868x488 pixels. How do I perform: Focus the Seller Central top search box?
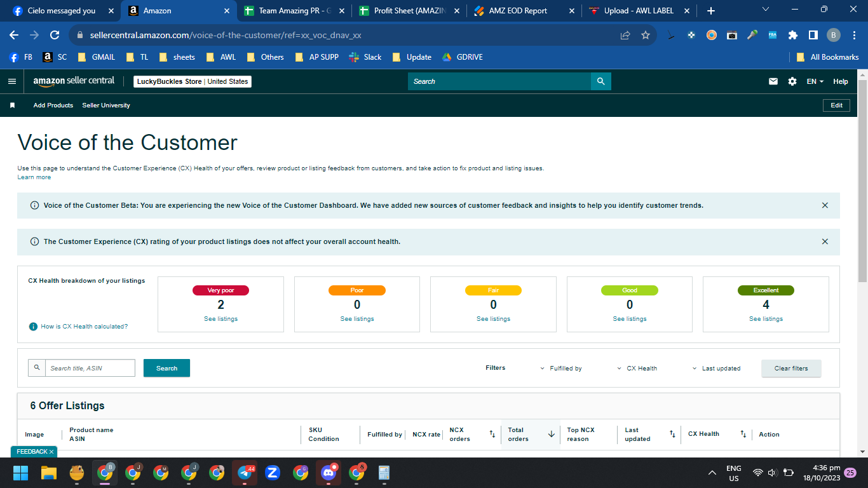click(x=499, y=81)
